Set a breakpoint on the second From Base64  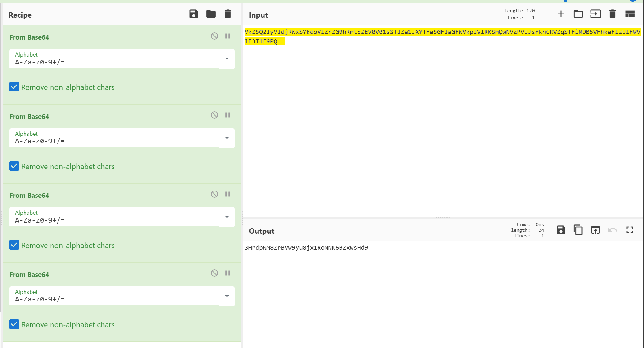pos(228,115)
